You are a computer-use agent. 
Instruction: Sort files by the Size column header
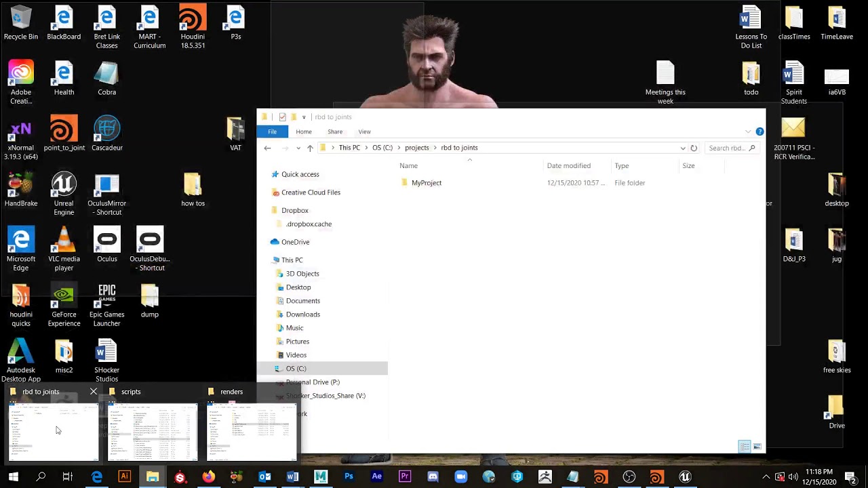coord(701,166)
